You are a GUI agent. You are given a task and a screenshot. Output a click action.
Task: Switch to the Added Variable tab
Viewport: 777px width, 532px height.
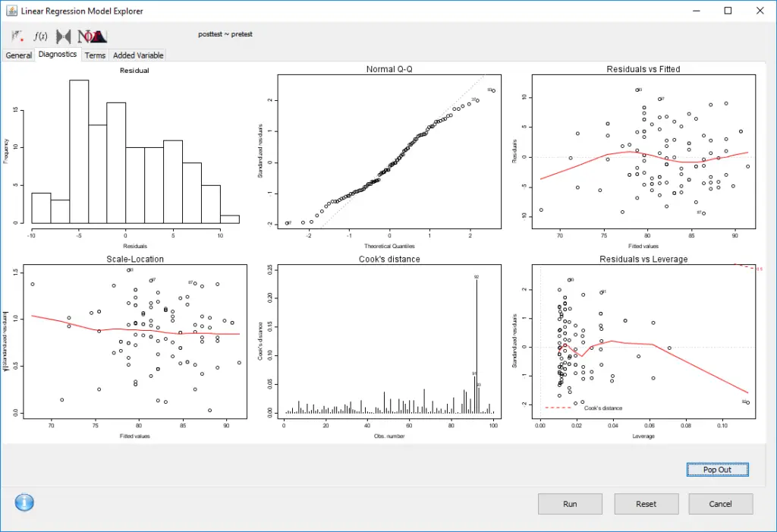[137, 55]
